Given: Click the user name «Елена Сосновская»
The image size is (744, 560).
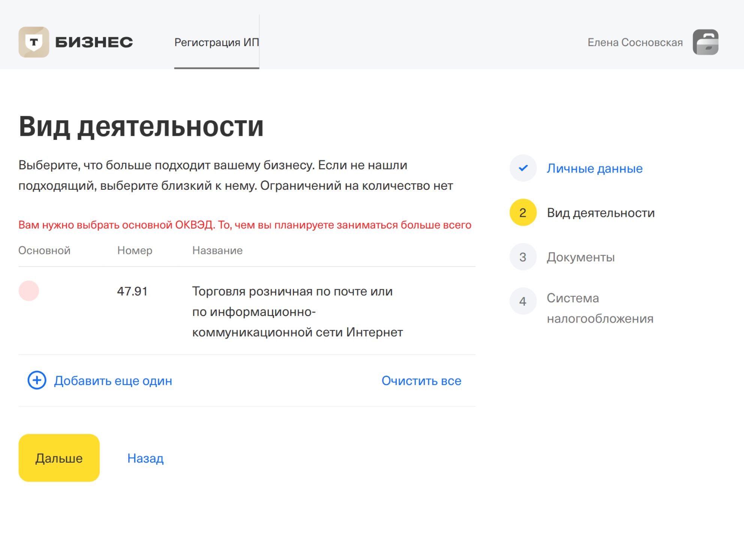Looking at the screenshot, I should [x=635, y=42].
